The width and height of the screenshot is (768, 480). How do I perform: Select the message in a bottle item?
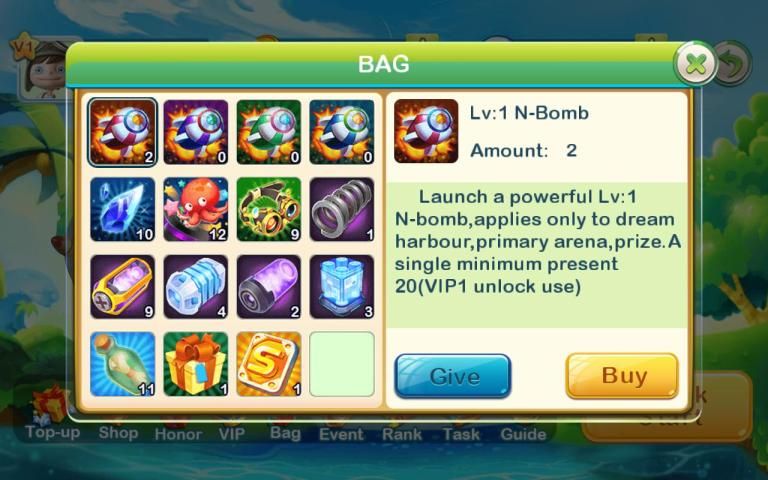pos(122,364)
